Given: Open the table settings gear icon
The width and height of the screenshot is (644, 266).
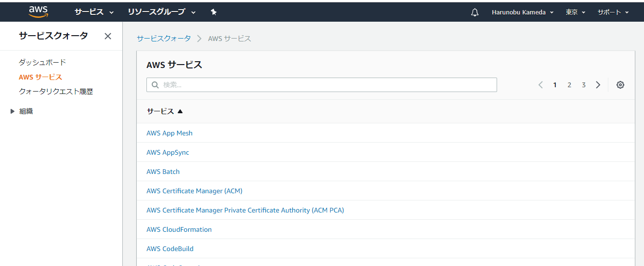Looking at the screenshot, I should [x=620, y=85].
